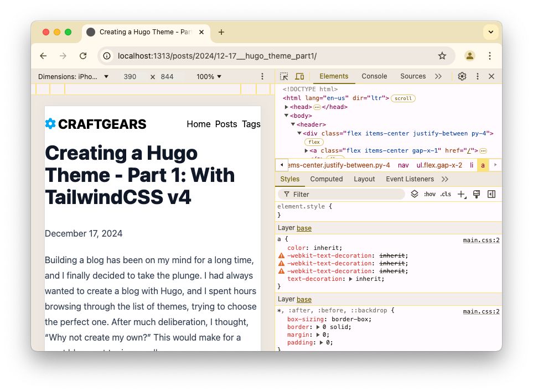Switch to the Elements panel tab
The width and height of the screenshot is (533, 392).
click(333, 76)
